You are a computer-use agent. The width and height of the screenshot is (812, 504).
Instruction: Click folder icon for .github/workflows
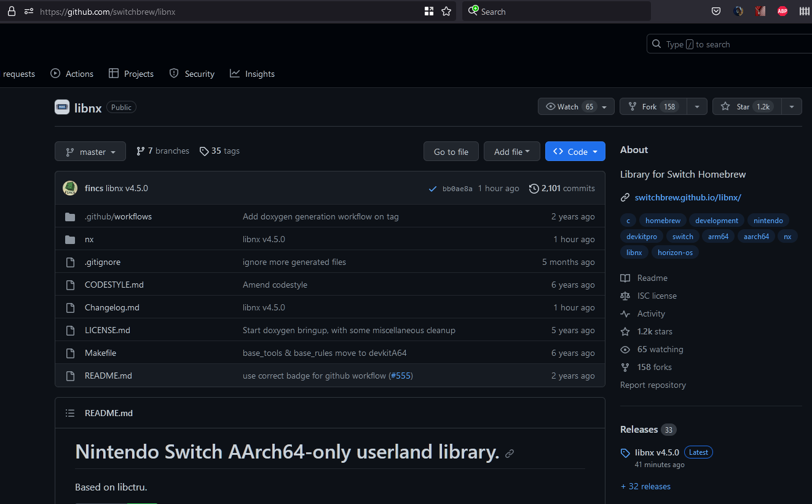70,216
